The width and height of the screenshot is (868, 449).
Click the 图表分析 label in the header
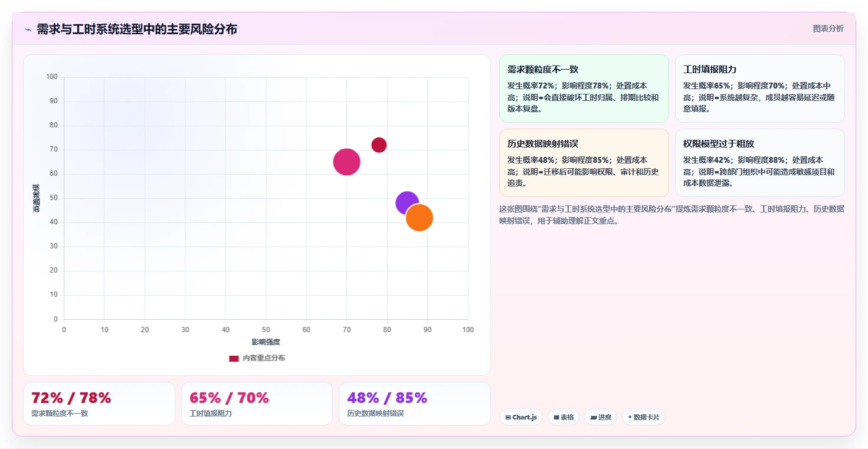828,28
